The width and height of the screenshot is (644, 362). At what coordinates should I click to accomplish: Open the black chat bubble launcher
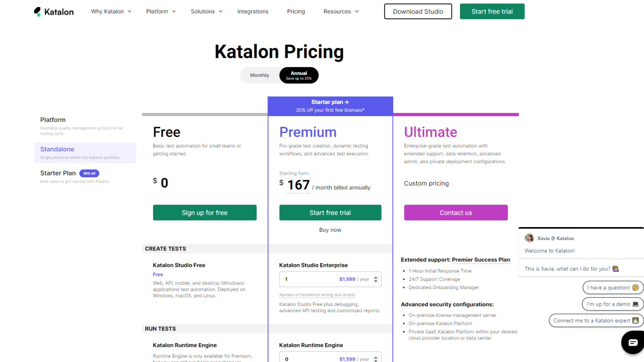[633, 342]
